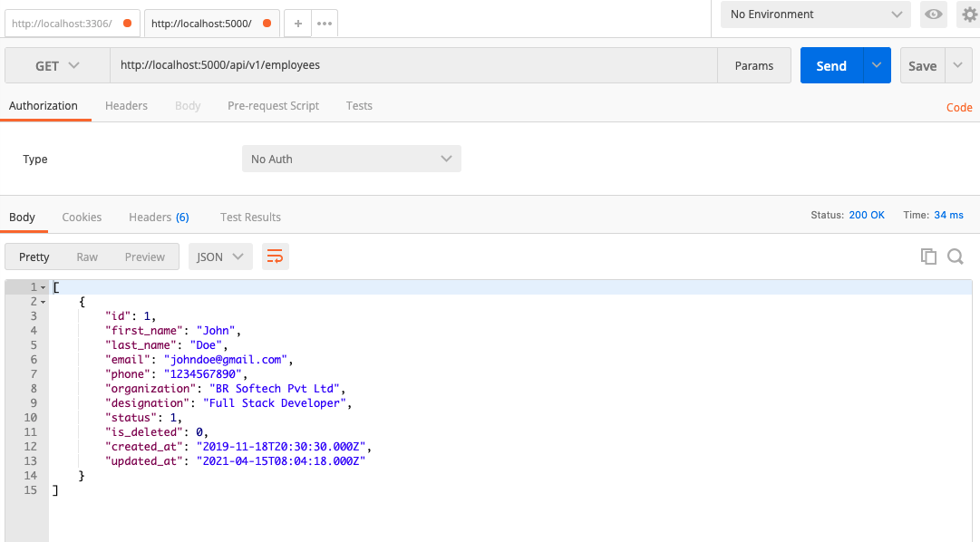Select the Raw response view
Screen dimensions: 980x542
tap(87, 256)
